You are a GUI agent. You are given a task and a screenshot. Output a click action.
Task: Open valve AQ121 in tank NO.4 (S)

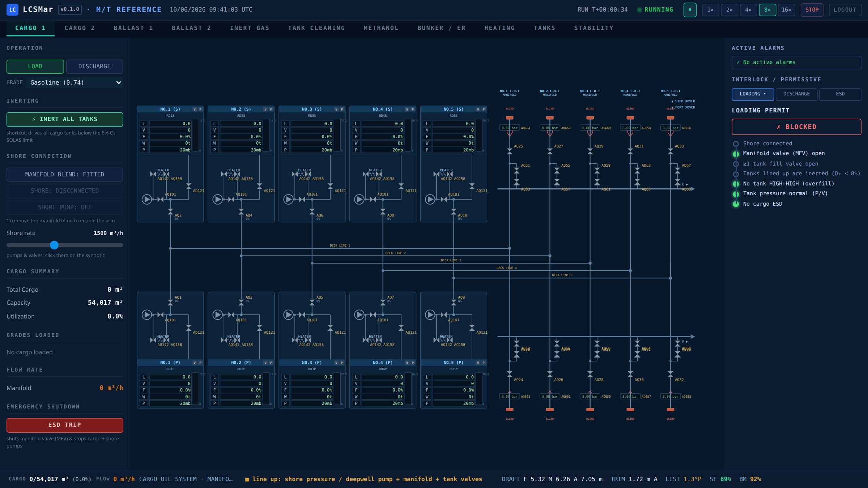401,186
